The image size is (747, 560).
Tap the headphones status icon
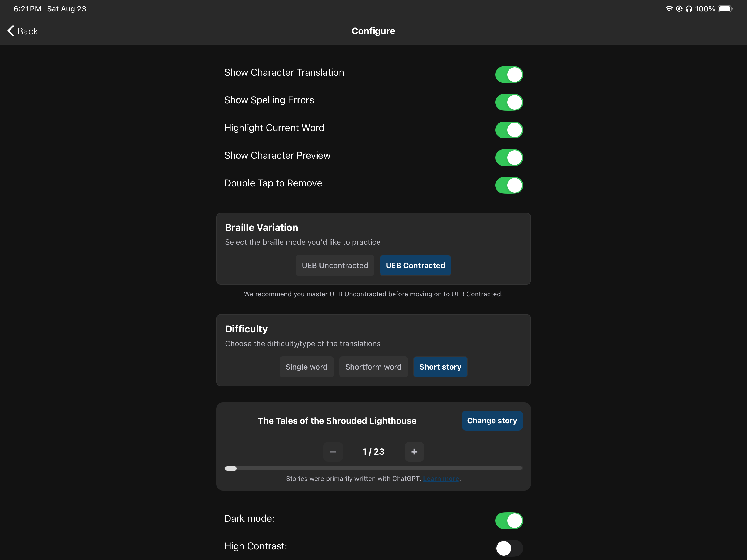(689, 9)
